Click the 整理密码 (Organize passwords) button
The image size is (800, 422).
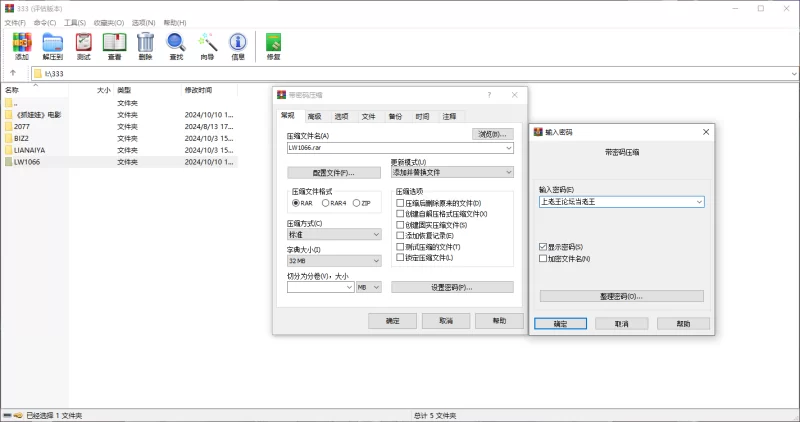pyautogui.click(x=621, y=296)
